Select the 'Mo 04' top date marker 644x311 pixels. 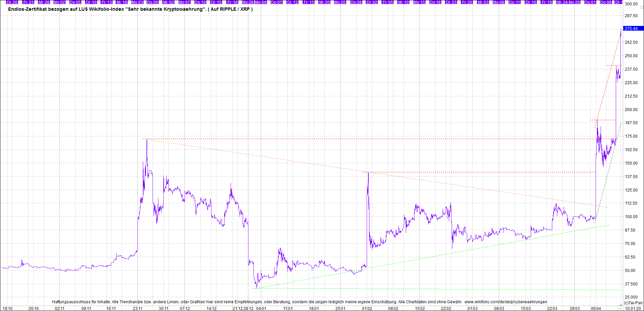260,2
